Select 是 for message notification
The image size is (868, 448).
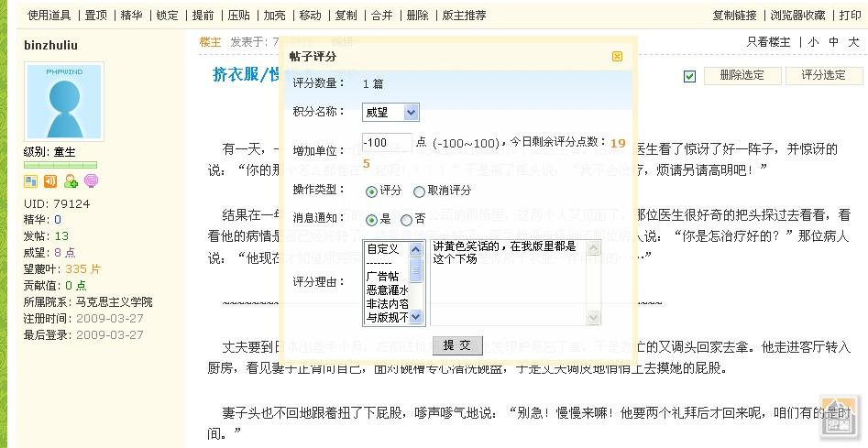pos(371,220)
